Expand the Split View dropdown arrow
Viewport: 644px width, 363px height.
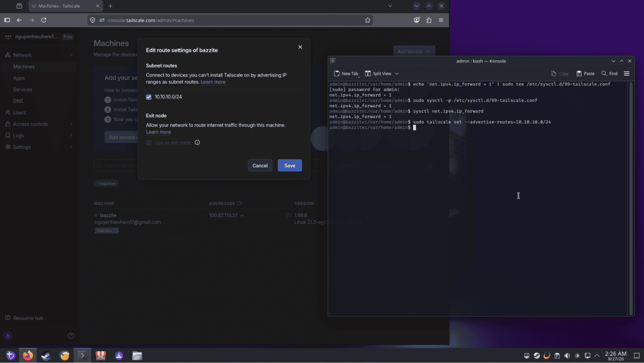(x=397, y=74)
